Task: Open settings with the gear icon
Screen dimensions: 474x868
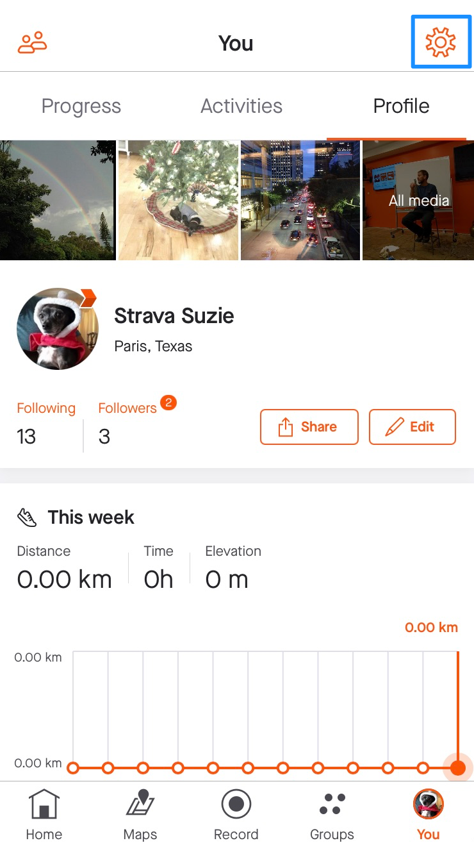Action: [441, 43]
